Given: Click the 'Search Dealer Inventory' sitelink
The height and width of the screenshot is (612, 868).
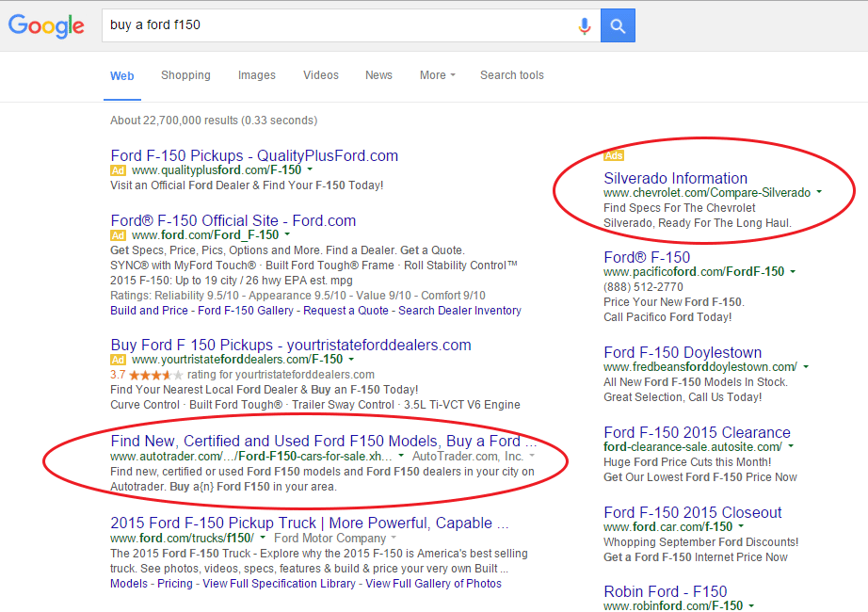Looking at the screenshot, I should click(459, 311).
